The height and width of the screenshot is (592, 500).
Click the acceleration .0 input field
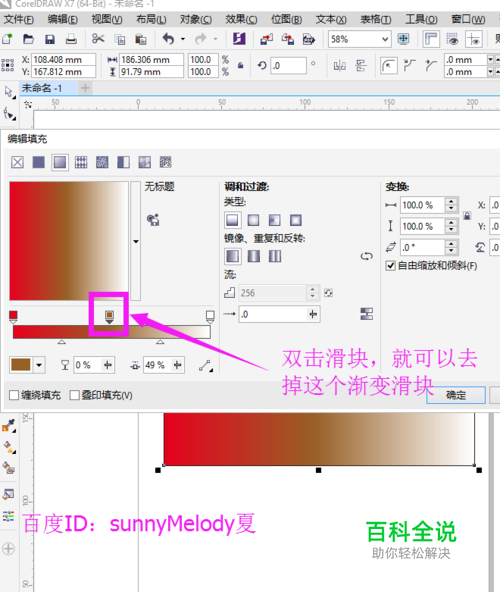tap(279, 314)
